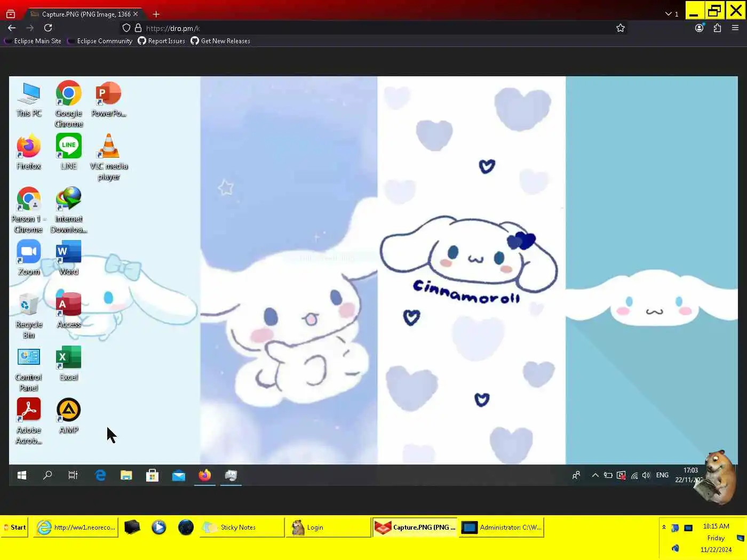Screen dimensions: 747x560
Task: Click Windows Start logo in pictured taskbar
Action: 22,475
